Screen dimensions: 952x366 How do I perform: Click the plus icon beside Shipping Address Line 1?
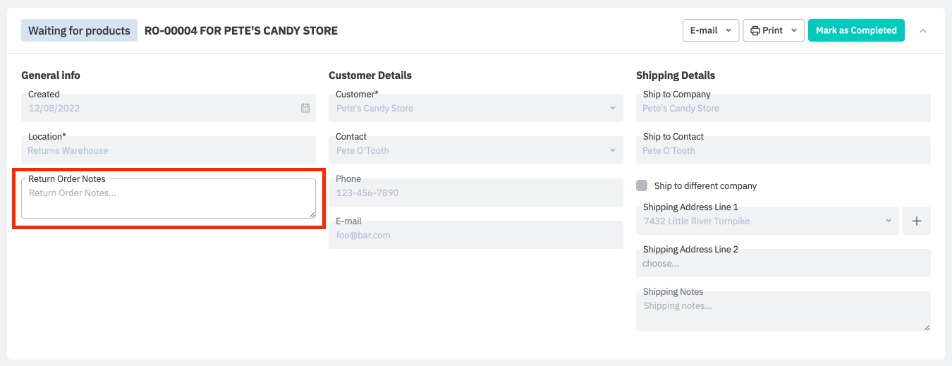(917, 221)
